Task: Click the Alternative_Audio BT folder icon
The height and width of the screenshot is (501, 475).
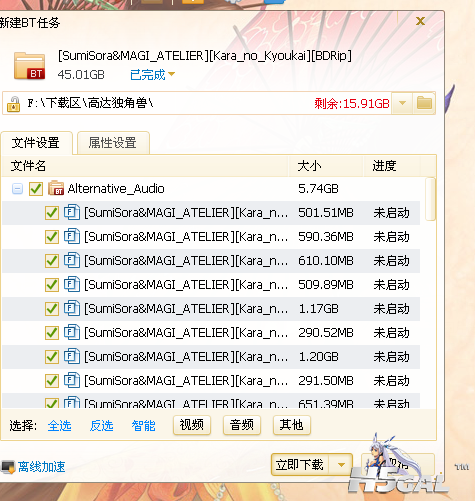Action: point(56,188)
